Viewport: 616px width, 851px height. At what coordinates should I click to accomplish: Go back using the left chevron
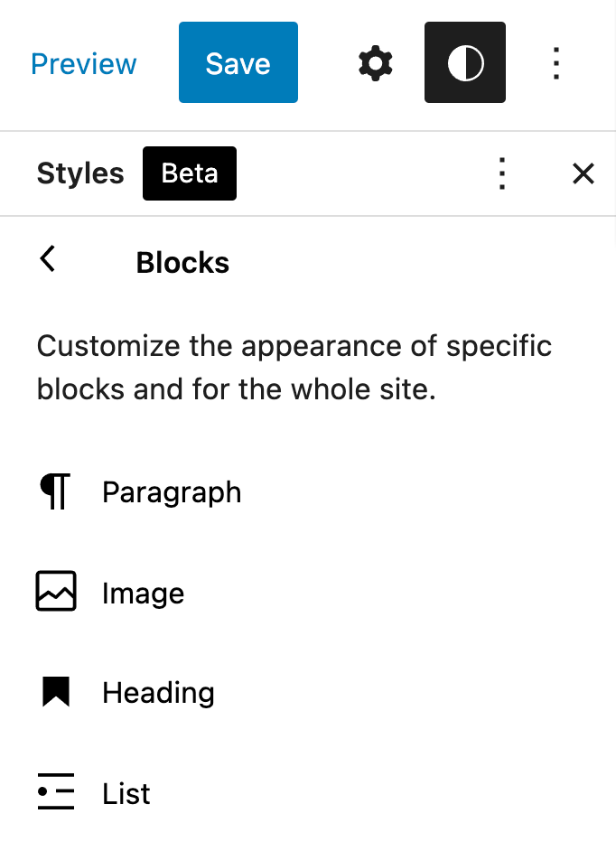pyautogui.click(x=48, y=259)
